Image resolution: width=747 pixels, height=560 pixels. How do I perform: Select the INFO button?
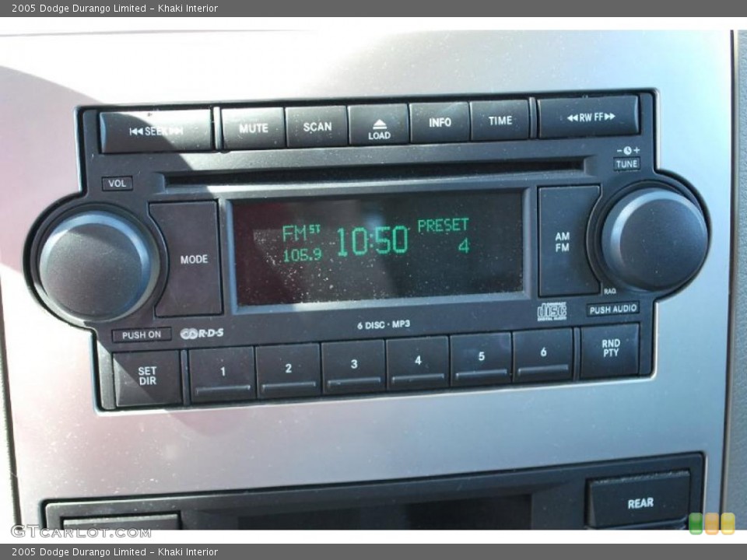pyautogui.click(x=440, y=122)
